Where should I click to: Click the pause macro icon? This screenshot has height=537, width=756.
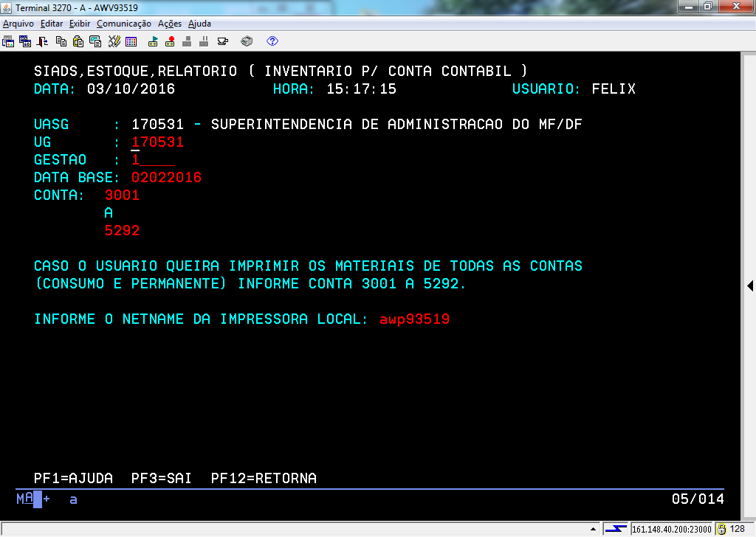coord(204,41)
